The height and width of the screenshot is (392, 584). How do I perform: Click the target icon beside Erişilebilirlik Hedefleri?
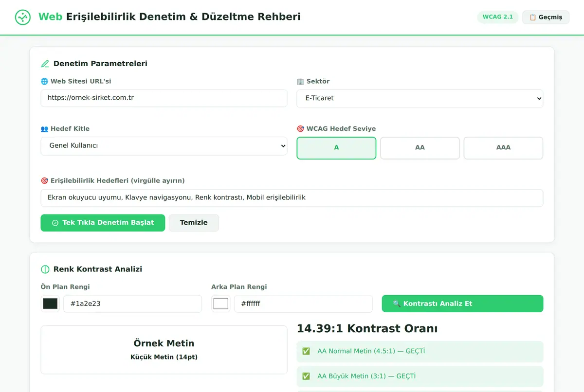point(44,181)
